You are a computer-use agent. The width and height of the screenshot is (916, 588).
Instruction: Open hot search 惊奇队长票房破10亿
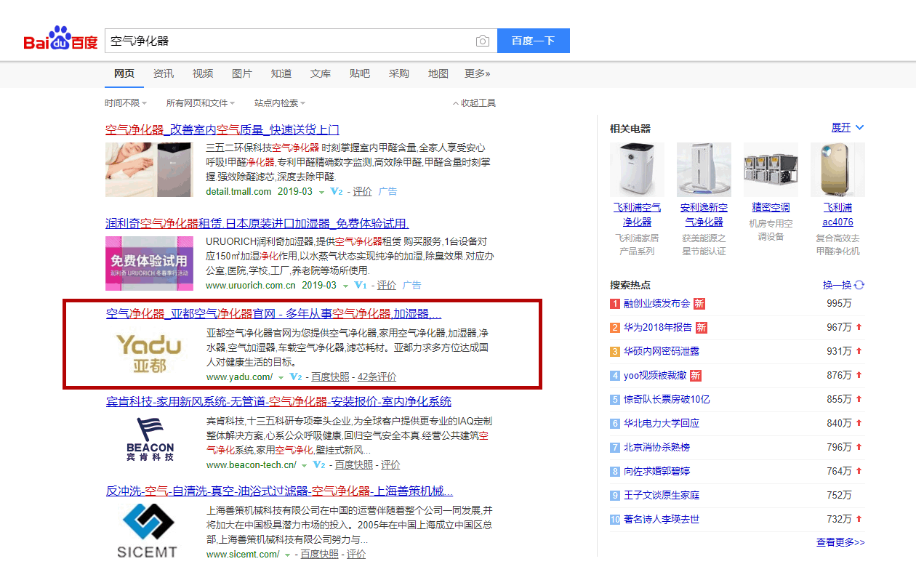pos(667,400)
